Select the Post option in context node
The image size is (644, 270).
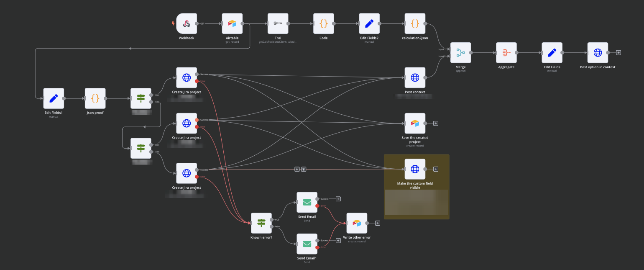click(598, 52)
